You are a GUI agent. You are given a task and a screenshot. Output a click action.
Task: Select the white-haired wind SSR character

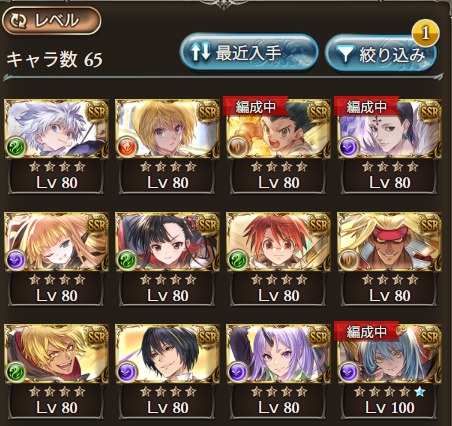pyautogui.click(x=56, y=146)
